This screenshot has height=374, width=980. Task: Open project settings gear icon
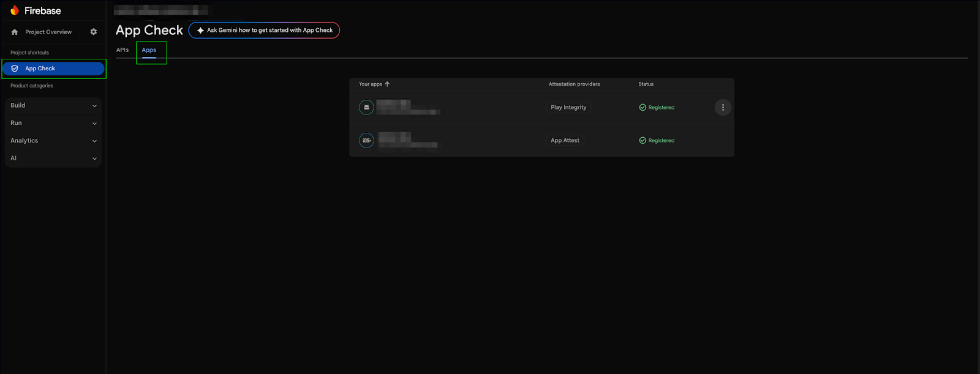[x=94, y=32]
